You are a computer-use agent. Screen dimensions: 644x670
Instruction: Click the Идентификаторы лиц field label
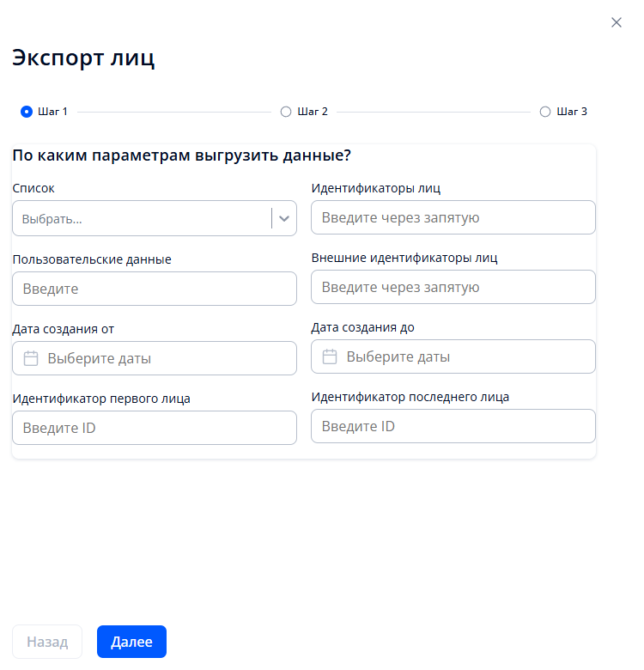(376, 188)
